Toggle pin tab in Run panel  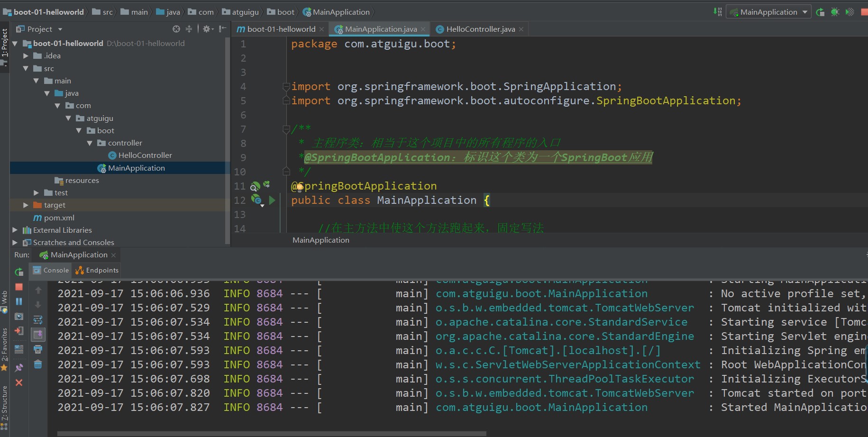[19, 367]
